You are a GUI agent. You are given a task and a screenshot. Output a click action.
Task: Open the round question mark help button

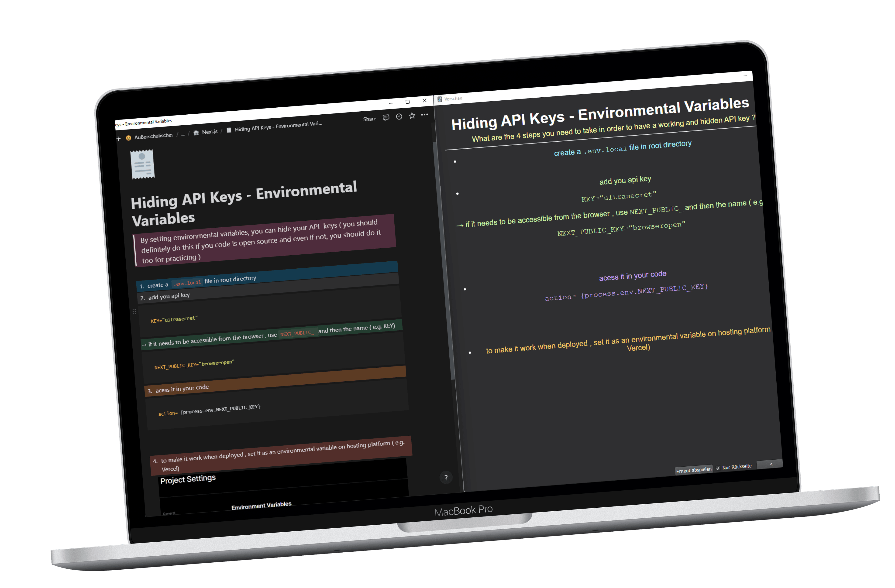pyautogui.click(x=446, y=478)
